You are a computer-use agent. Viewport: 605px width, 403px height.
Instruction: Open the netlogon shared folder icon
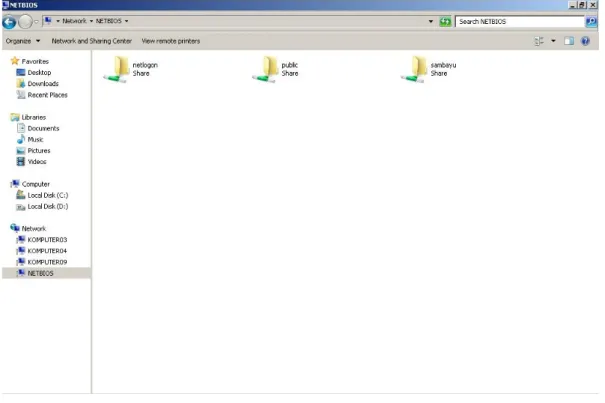(117, 69)
